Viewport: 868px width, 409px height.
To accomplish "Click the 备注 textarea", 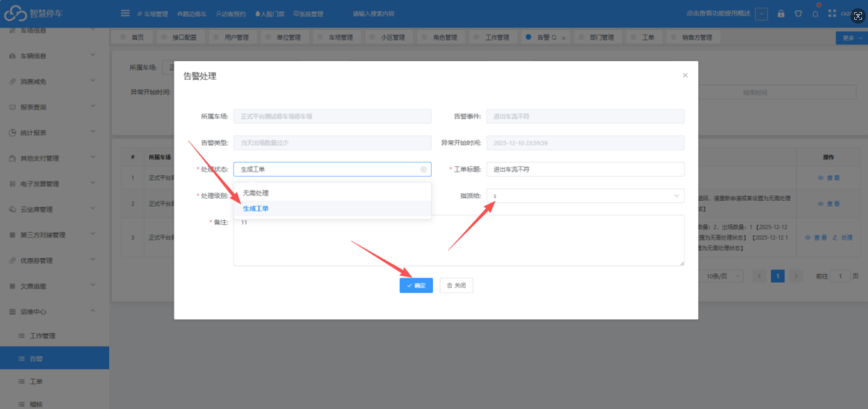I will tap(459, 240).
